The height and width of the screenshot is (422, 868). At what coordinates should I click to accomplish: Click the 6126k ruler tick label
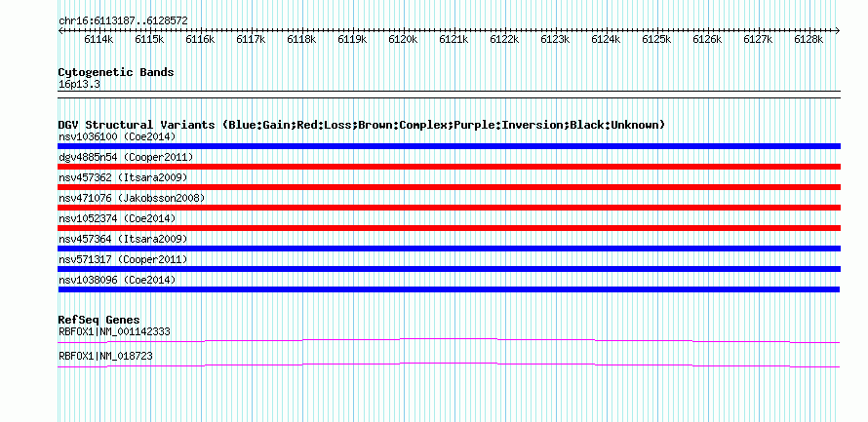(707, 40)
